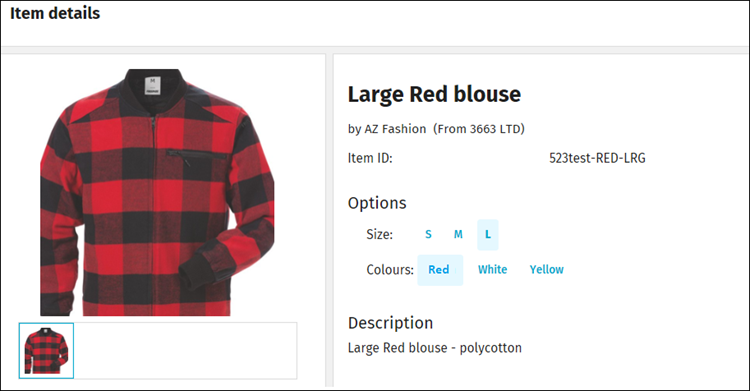Choose the White colour option
The width and height of the screenshot is (750, 391).
coord(493,269)
